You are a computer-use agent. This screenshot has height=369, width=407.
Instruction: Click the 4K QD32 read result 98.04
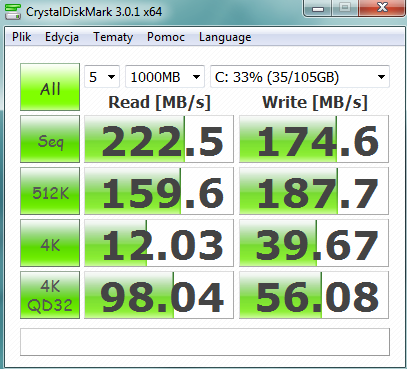(159, 295)
